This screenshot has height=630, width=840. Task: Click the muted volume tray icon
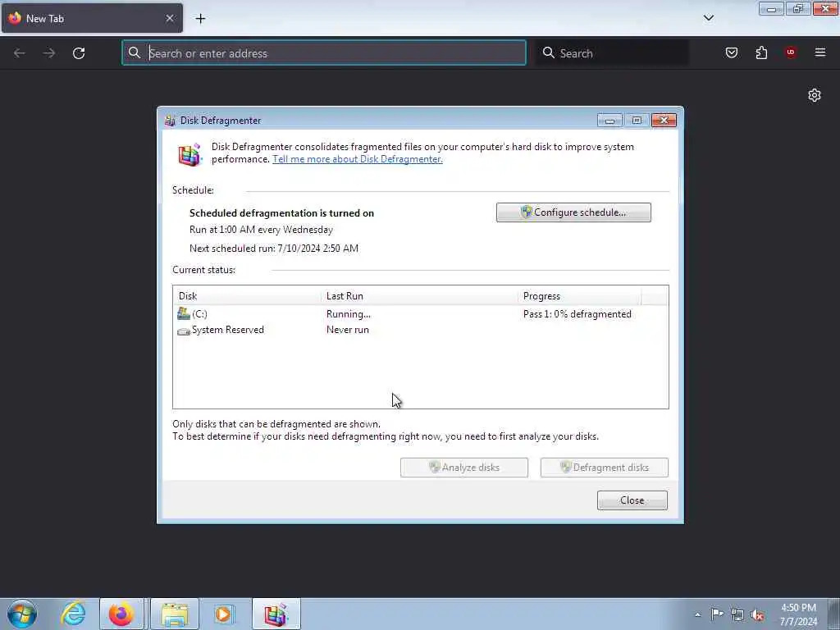757,615
